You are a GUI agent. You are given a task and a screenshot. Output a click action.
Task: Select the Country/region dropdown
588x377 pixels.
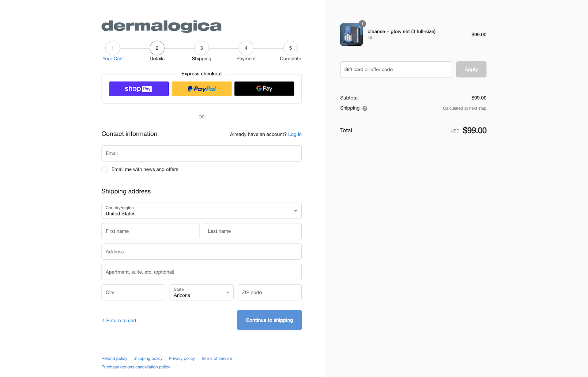coord(202,211)
